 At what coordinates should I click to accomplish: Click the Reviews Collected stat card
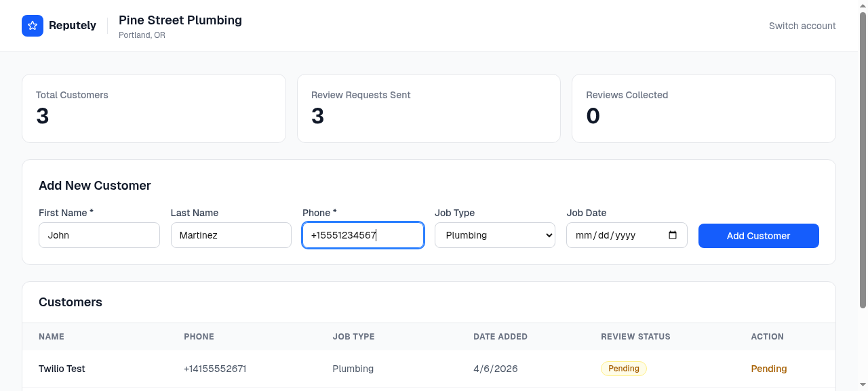pos(704,108)
